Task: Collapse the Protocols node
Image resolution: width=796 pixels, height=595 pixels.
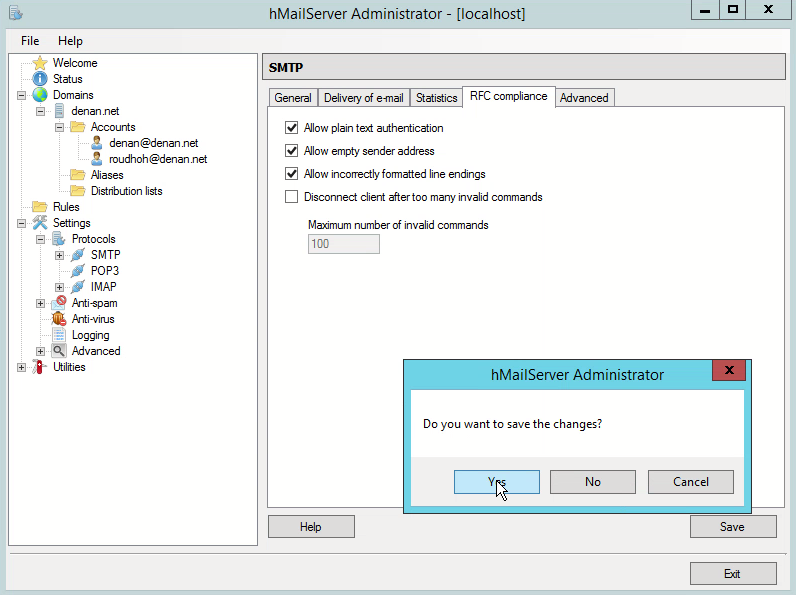Action: point(40,239)
